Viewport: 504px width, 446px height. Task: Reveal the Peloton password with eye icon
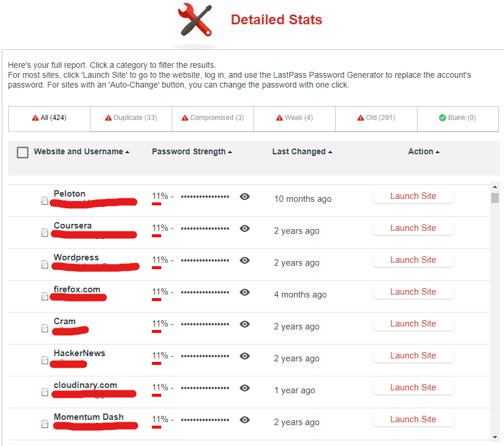tap(245, 197)
